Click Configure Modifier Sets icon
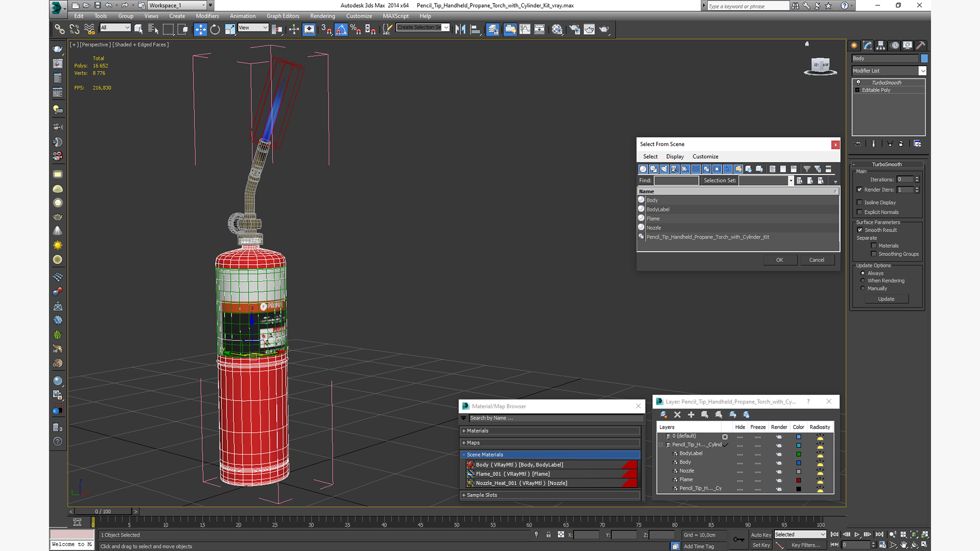 coord(917,144)
